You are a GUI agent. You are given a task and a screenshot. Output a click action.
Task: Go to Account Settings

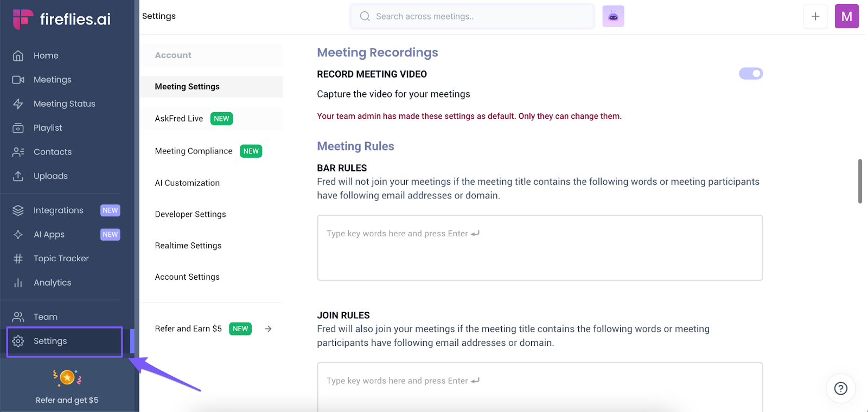187,277
